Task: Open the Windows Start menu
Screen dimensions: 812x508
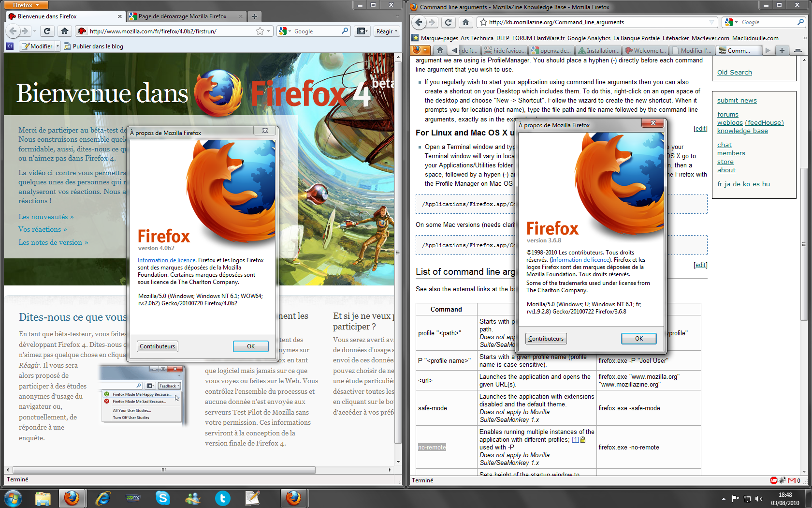Action: pos(13,498)
